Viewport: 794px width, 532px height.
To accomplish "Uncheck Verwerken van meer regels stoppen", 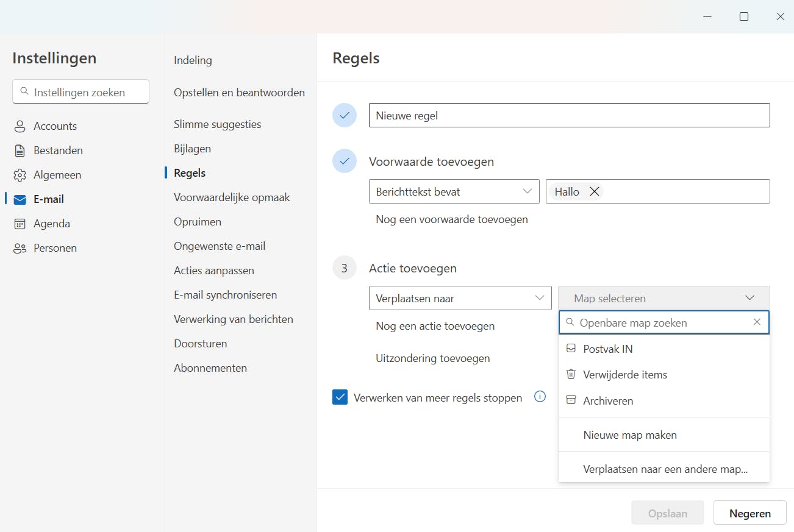I will pos(340,397).
